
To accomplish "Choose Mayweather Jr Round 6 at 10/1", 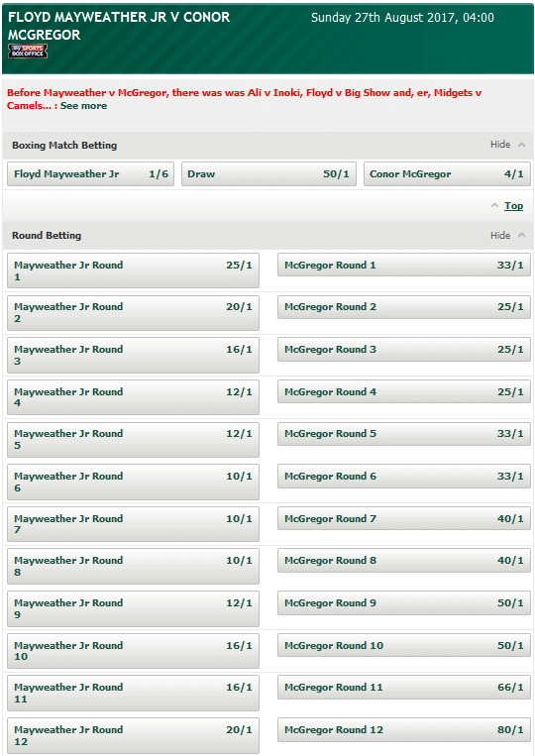I will pos(133,482).
